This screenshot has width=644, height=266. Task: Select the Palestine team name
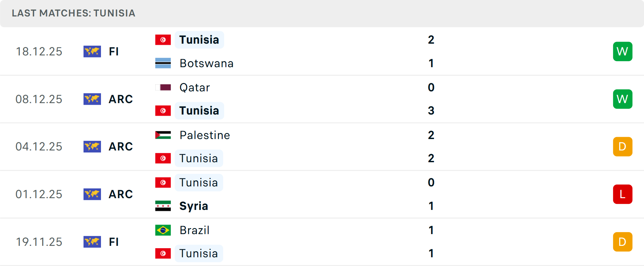tap(205, 135)
